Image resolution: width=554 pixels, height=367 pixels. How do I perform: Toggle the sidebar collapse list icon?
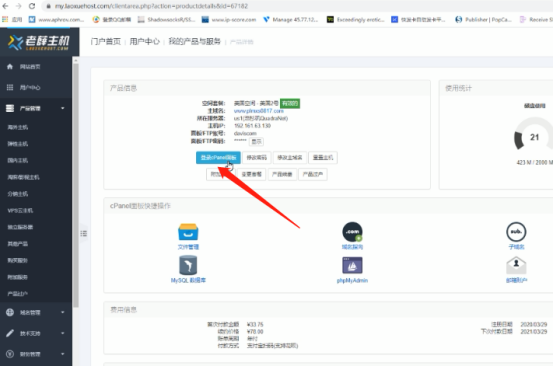click(x=83, y=233)
